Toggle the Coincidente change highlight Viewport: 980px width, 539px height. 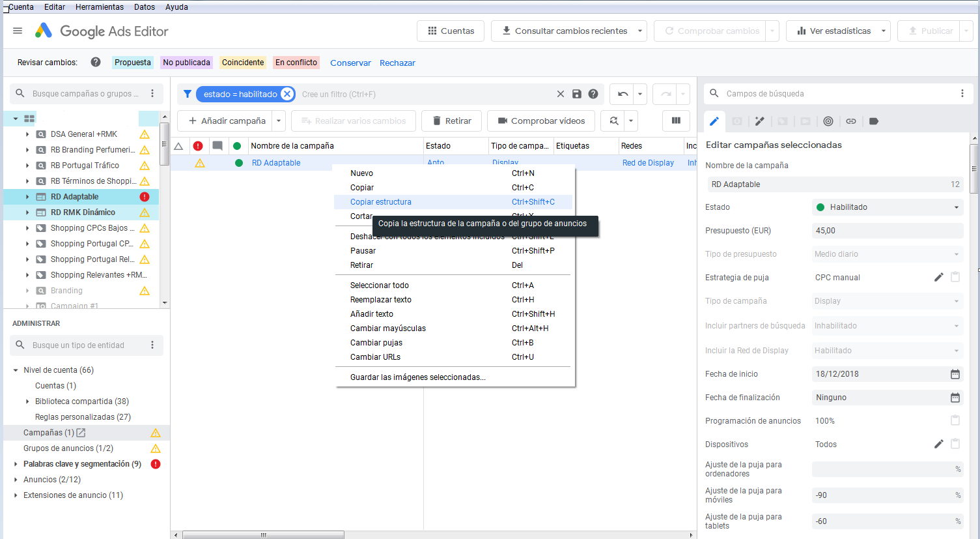pos(243,63)
